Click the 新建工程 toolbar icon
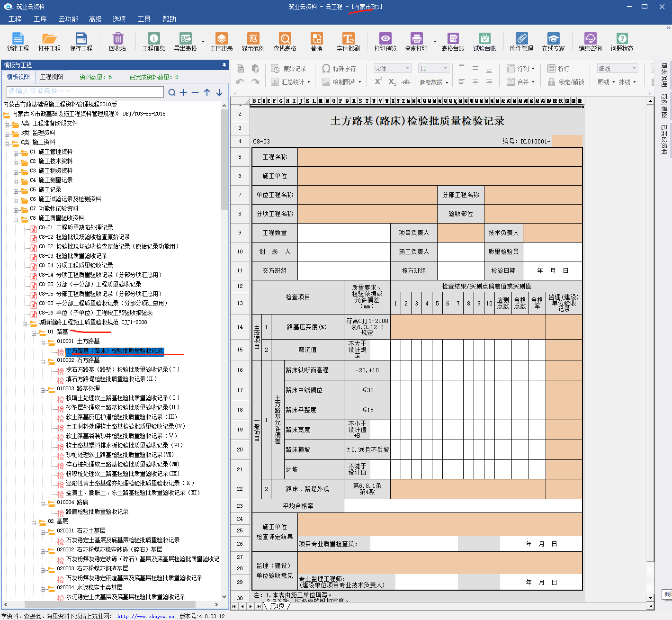 tap(18, 42)
